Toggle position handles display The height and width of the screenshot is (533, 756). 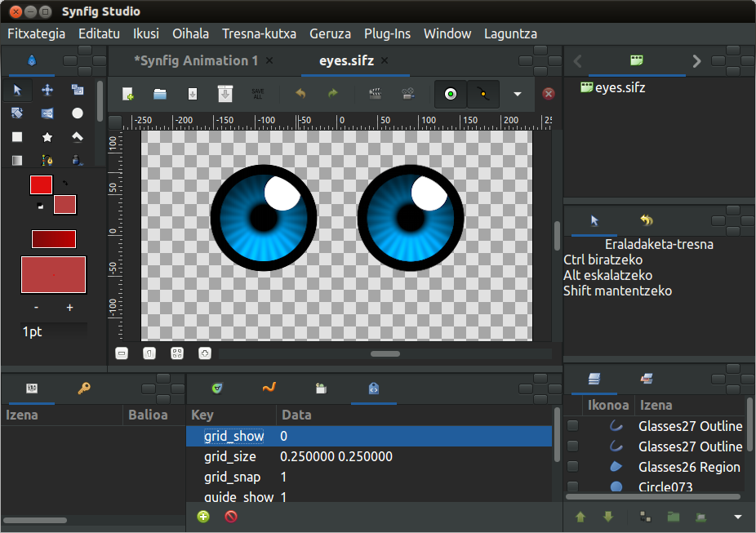(x=451, y=94)
